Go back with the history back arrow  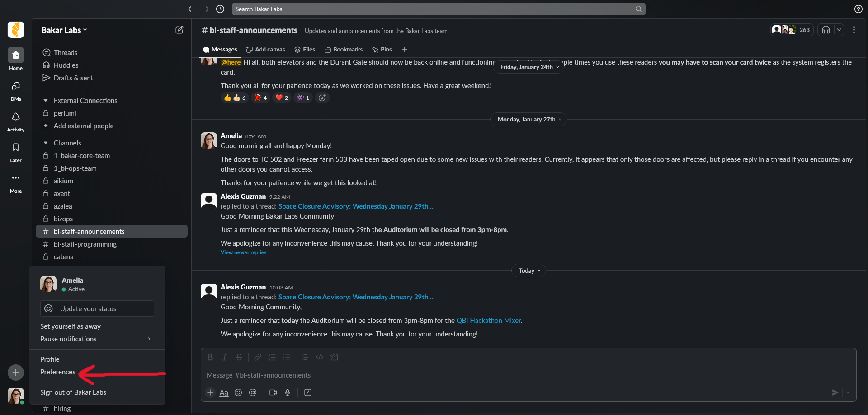191,9
